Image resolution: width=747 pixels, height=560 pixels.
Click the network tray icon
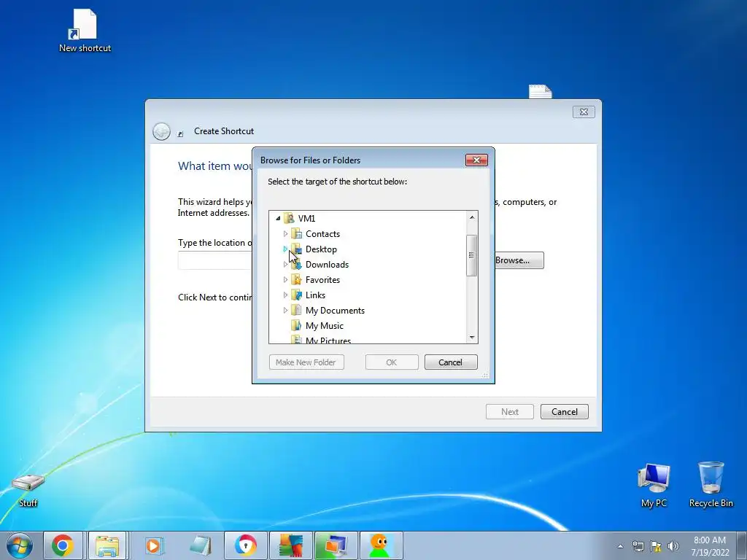[638, 546]
